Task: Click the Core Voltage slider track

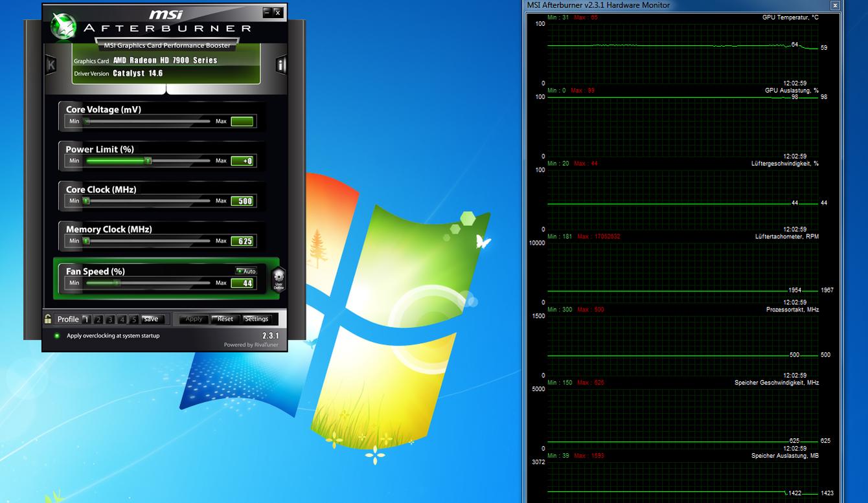Action: point(147,121)
